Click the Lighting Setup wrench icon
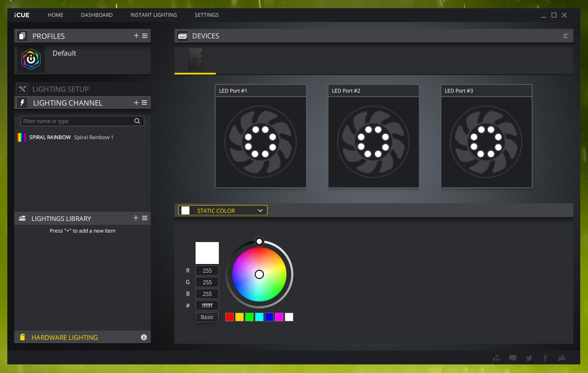Image resolution: width=588 pixels, height=373 pixels. coord(22,89)
